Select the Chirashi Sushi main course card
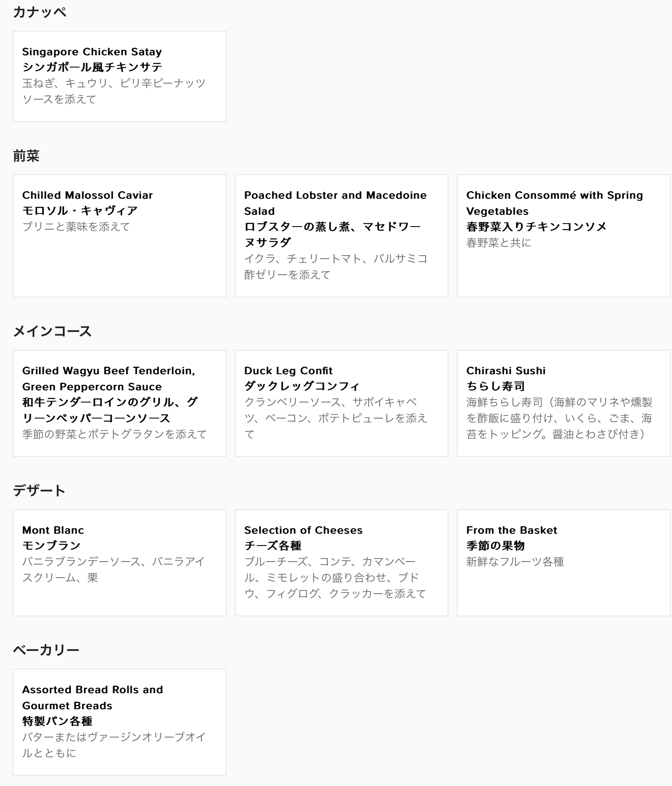This screenshot has width=672, height=786. [564, 403]
